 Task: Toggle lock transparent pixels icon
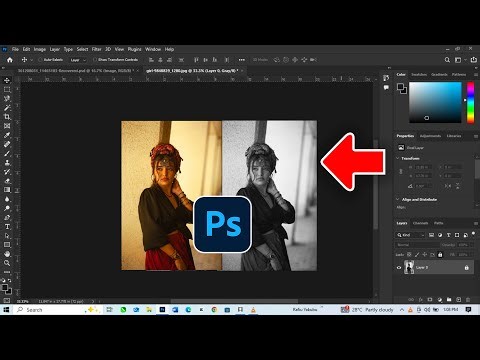coord(409,255)
